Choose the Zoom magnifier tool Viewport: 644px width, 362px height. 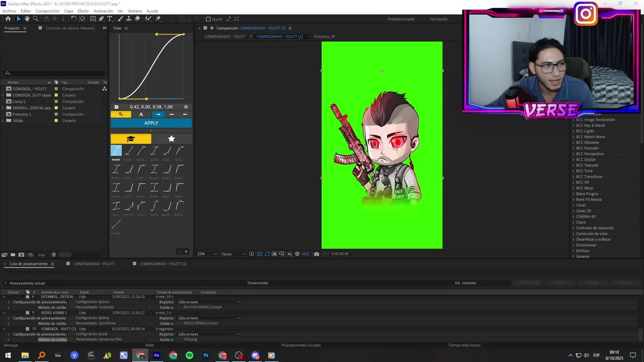(35, 19)
